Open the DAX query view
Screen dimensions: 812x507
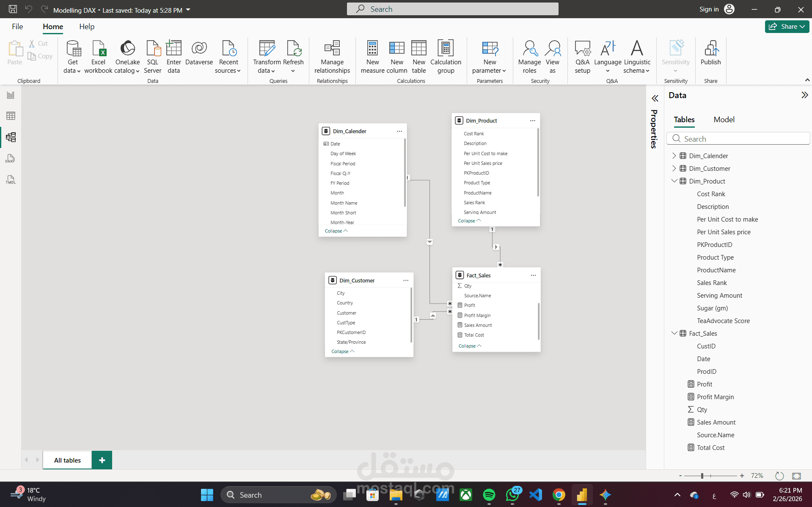tap(11, 159)
